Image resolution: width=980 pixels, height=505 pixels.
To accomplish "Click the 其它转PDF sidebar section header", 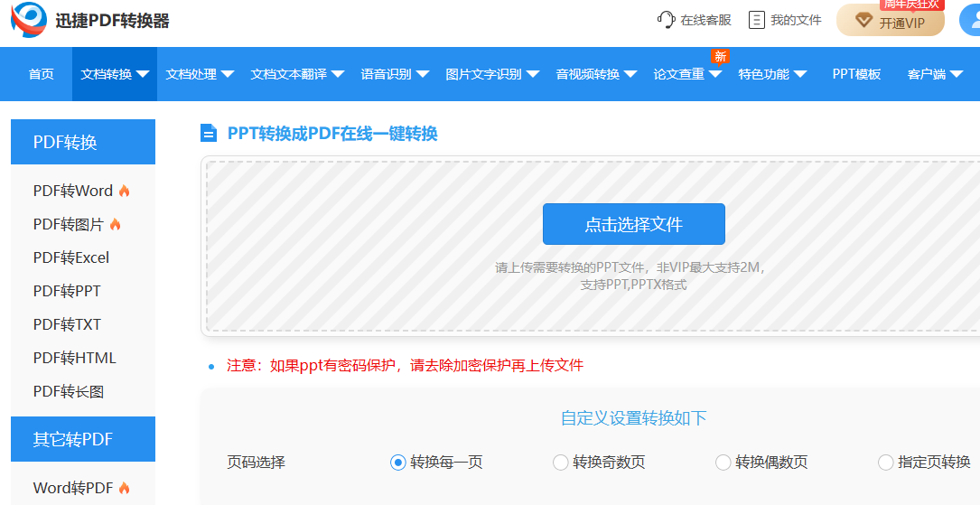I will [83, 439].
